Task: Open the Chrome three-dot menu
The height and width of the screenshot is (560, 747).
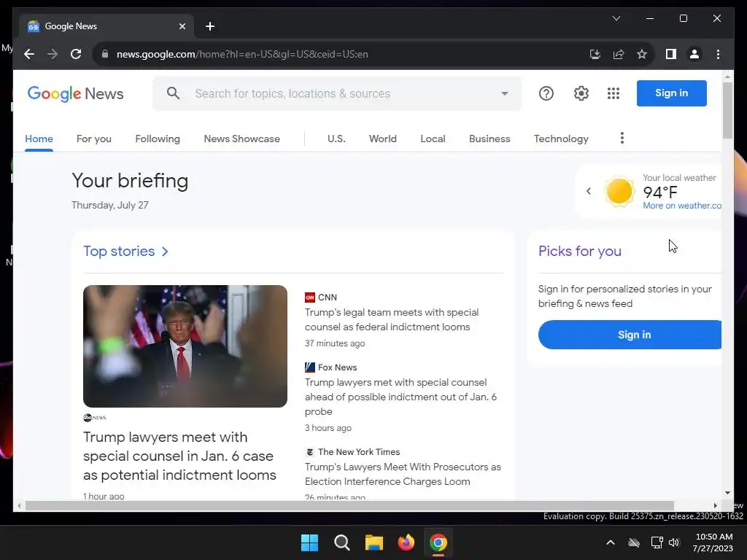Action: tap(718, 54)
